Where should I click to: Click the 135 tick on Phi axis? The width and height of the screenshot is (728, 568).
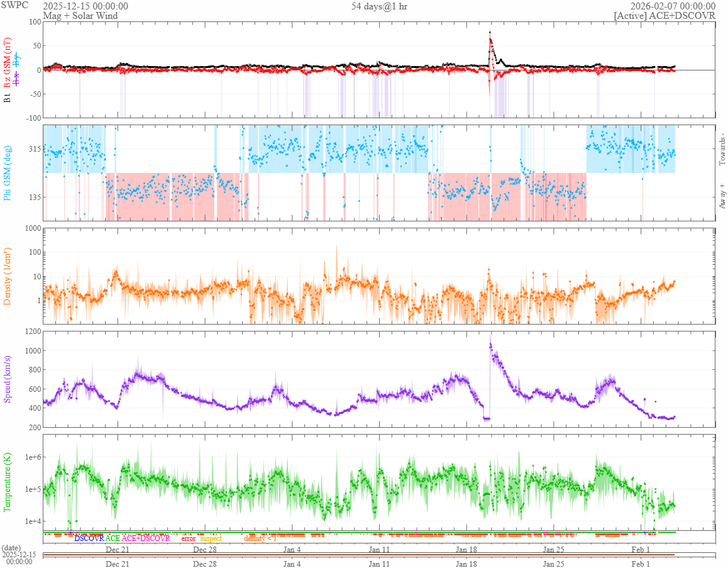point(35,197)
